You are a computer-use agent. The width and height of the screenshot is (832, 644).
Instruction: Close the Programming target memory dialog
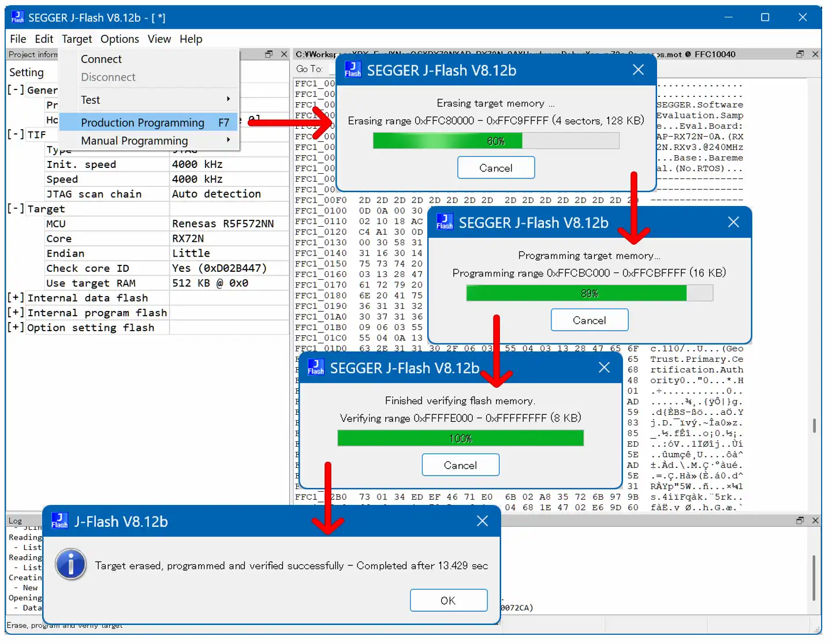733,222
